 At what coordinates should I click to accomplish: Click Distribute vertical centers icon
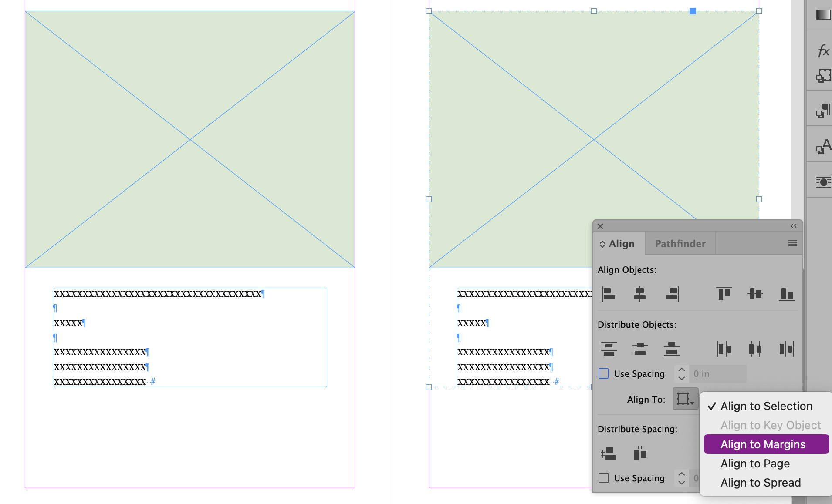[x=640, y=348]
